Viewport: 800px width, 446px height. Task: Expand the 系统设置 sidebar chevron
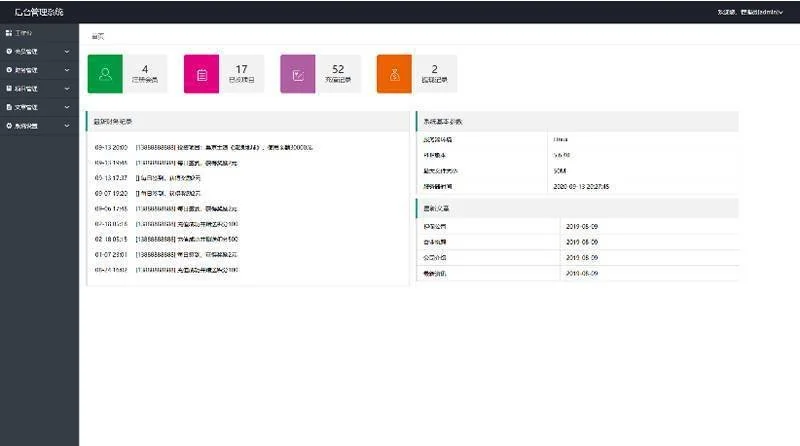click(67, 125)
